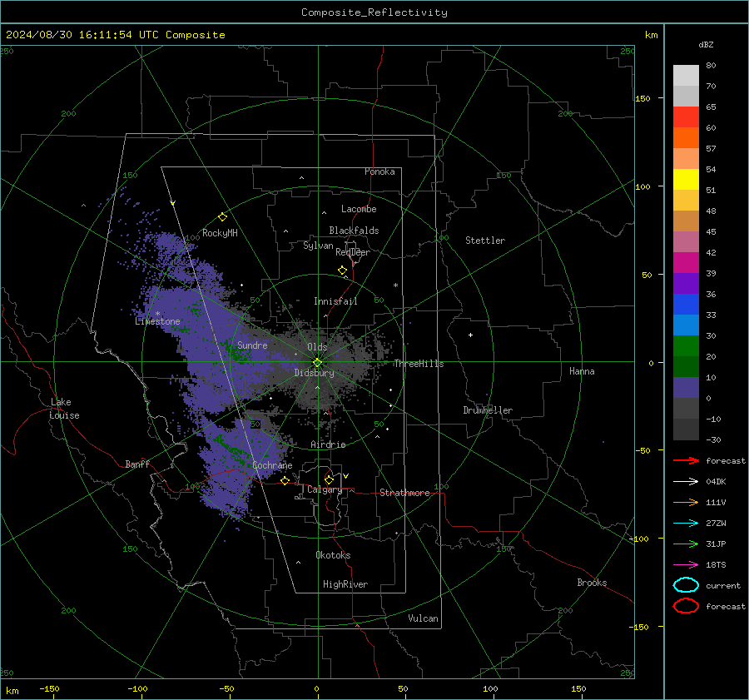Click the Composite_Reflectivity title
Viewport: 749px width, 700px height.
click(x=374, y=12)
